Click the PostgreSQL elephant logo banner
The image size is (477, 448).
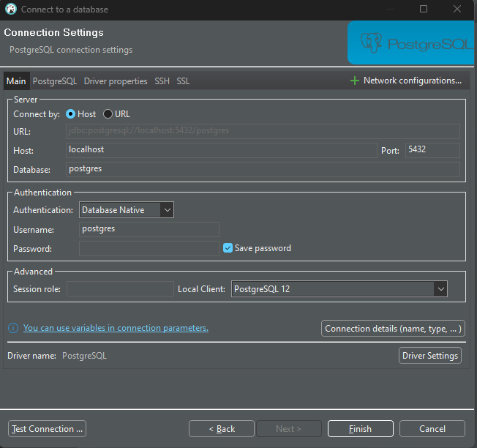(411, 42)
